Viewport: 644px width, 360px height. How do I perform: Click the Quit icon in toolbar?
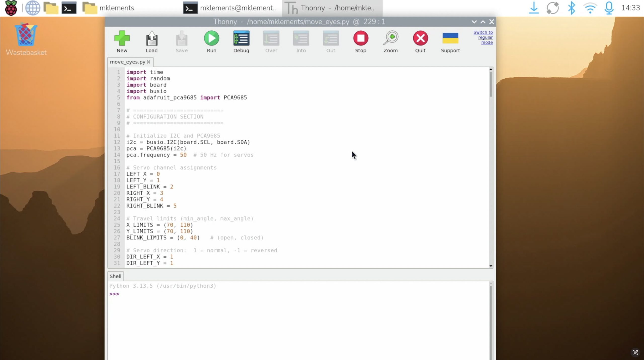(420, 38)
